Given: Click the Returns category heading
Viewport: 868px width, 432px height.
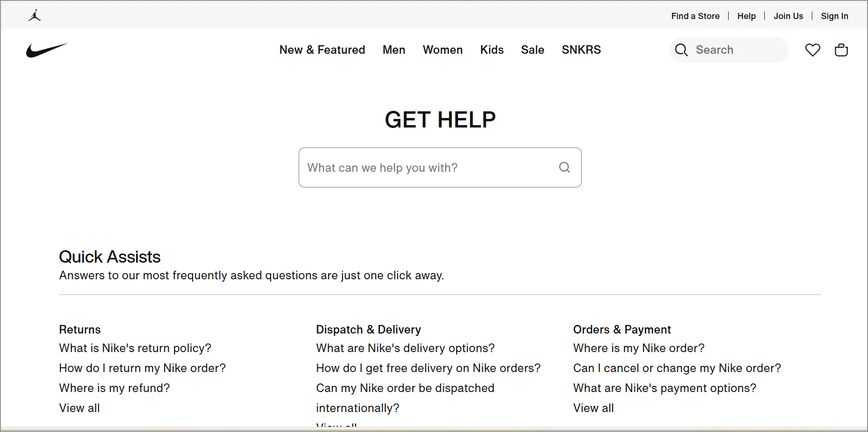Looking at the screenshot, I should (x=80, y=330).
